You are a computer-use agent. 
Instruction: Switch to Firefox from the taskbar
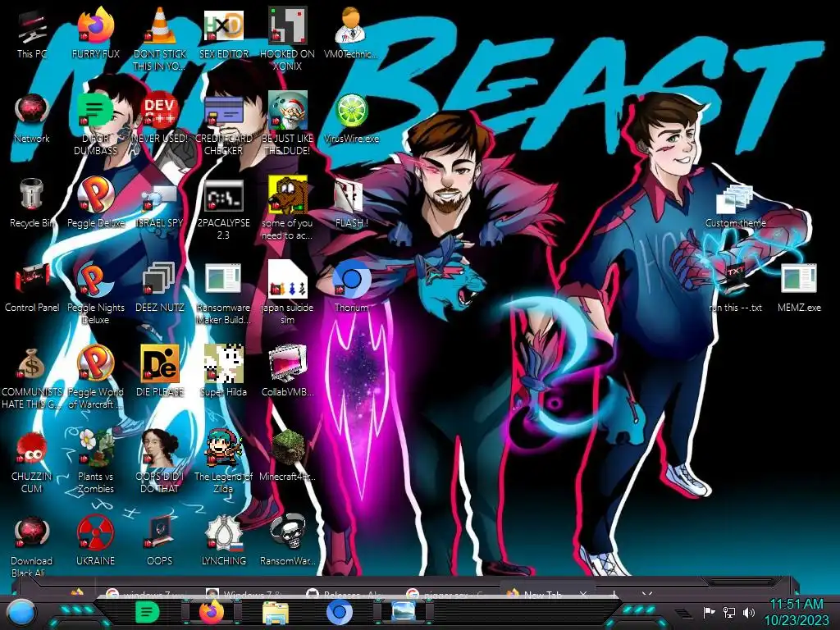pos(212,612)
